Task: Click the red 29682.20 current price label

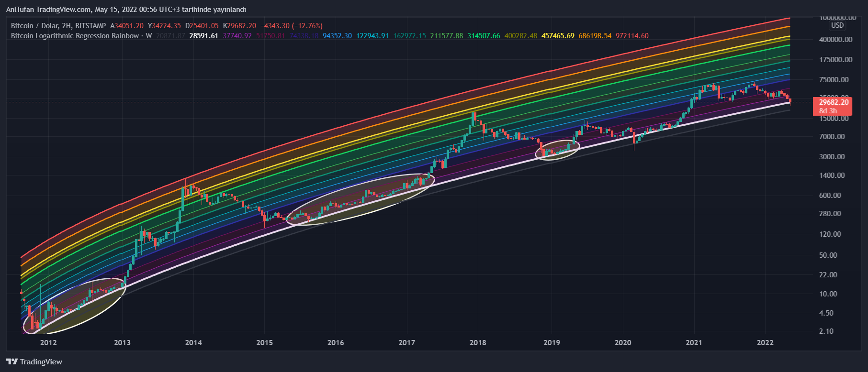Action: click(833, 102)
